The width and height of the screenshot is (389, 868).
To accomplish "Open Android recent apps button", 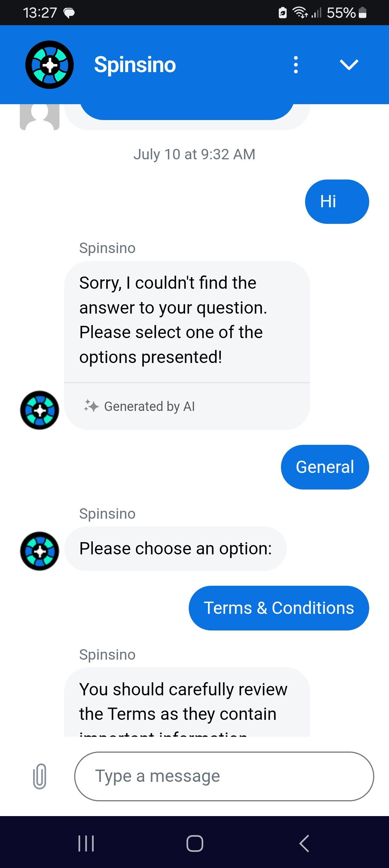I will tap(86, 843).
